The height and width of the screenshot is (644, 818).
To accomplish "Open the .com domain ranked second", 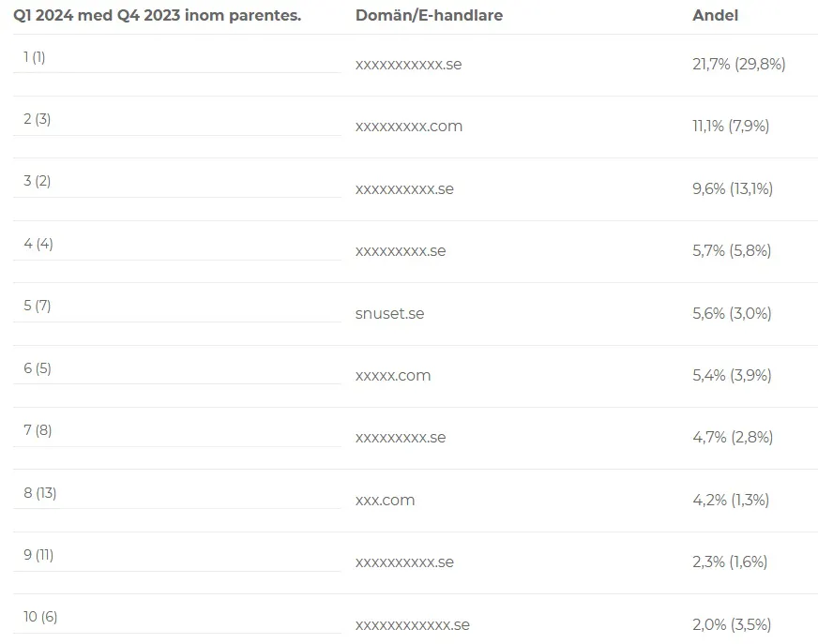I will (x=408, y=127).
